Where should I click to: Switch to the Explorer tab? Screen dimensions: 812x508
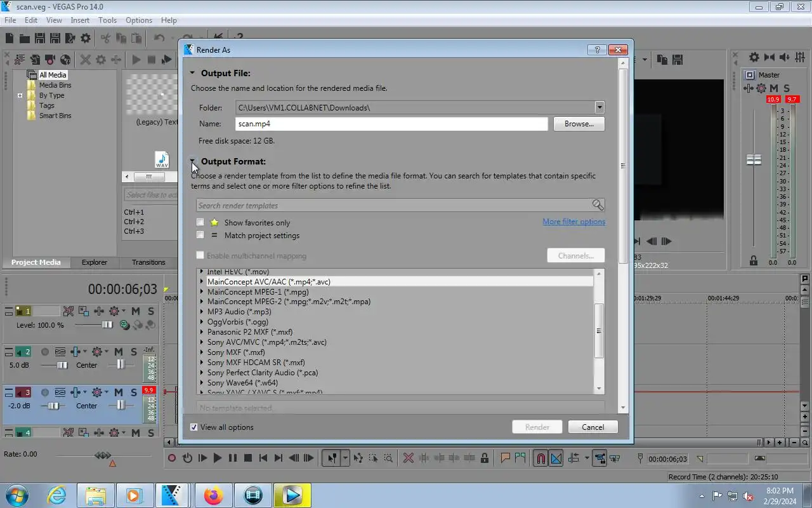pos(94,262)
